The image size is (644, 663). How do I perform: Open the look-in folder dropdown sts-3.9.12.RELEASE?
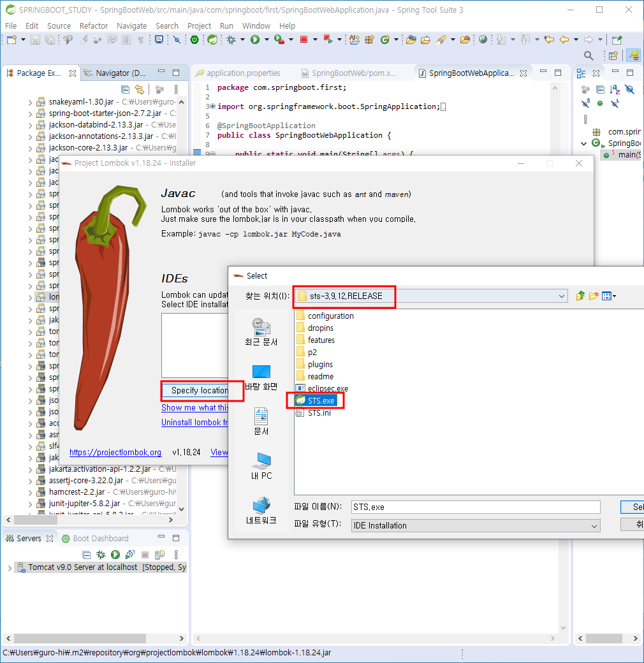coord(562,296)
